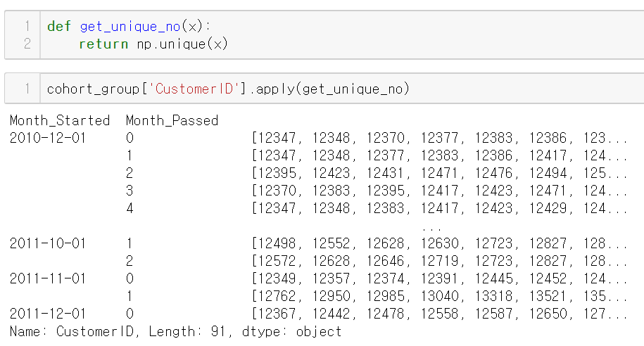Screen dimensions: 644x346
Task: Click the return np.unique(x) code line
Action: 153,44
